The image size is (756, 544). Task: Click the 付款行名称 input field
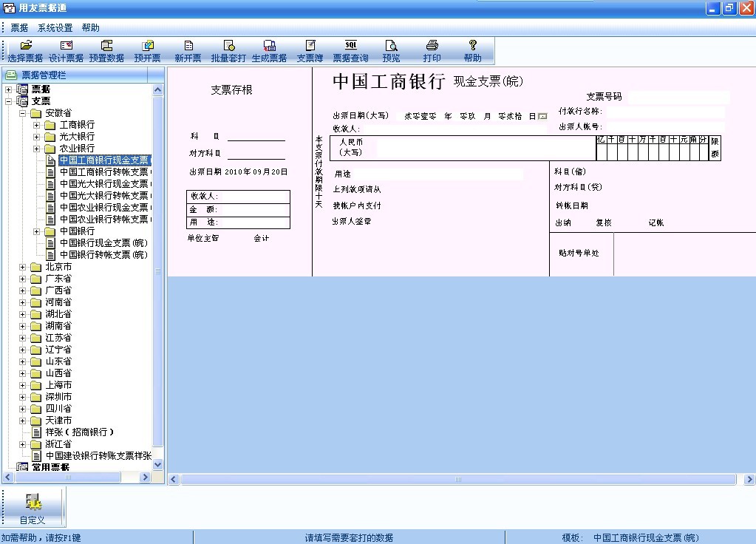[665, 112]
